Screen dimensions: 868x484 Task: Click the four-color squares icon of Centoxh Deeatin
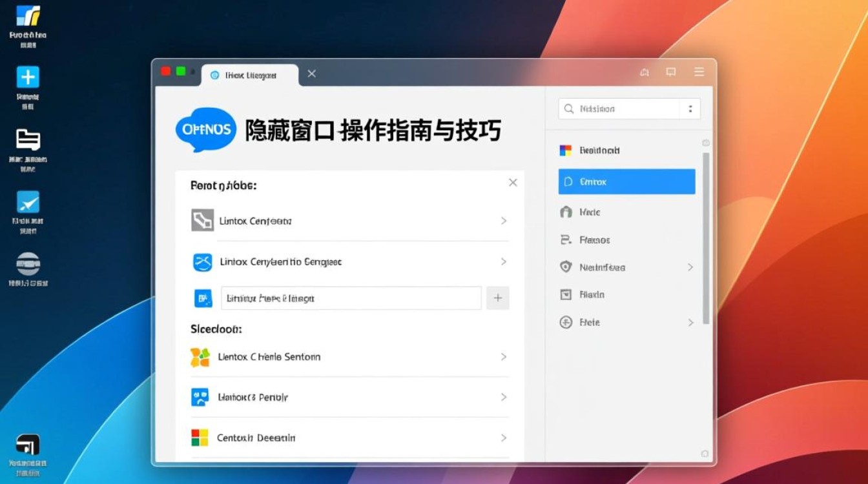point(200,438)
